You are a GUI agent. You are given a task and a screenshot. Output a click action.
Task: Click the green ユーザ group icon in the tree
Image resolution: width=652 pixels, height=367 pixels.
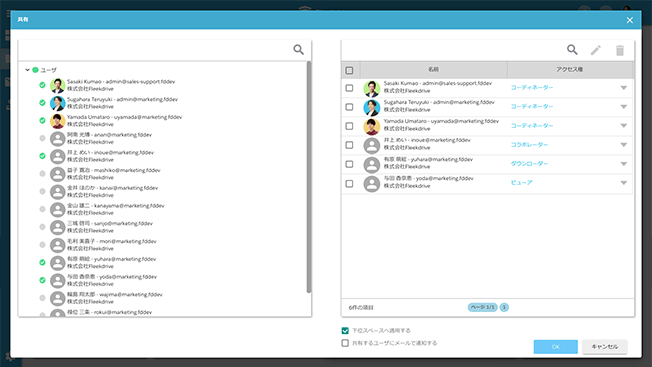point(35,70)
